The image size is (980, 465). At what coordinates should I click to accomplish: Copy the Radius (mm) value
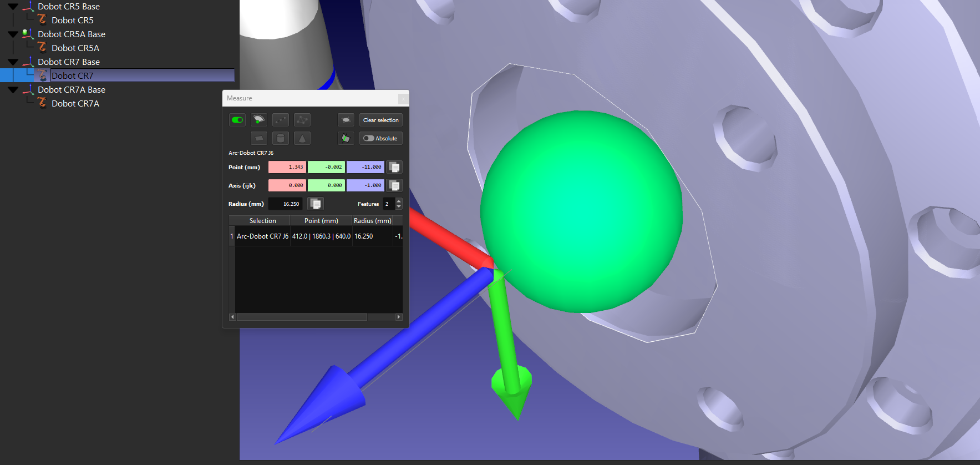pos(316,204)
